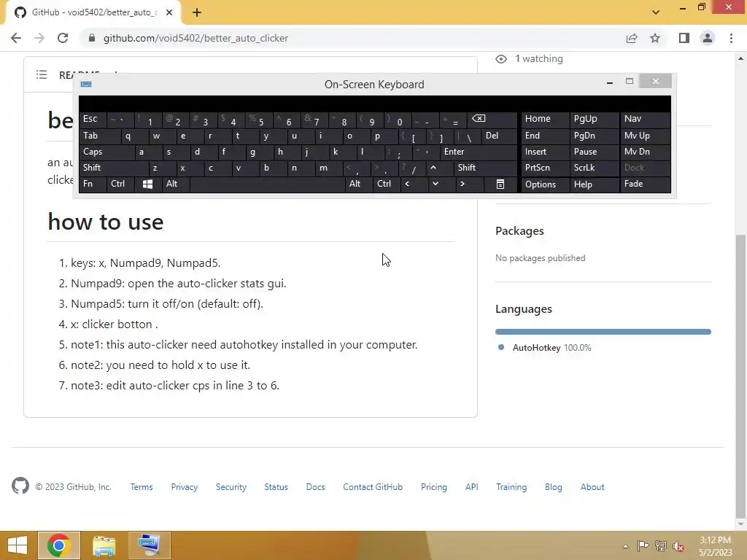Viewport: 747px width, 560px height.
Task: Open the Terms footer link
Action: coord(142,486)
